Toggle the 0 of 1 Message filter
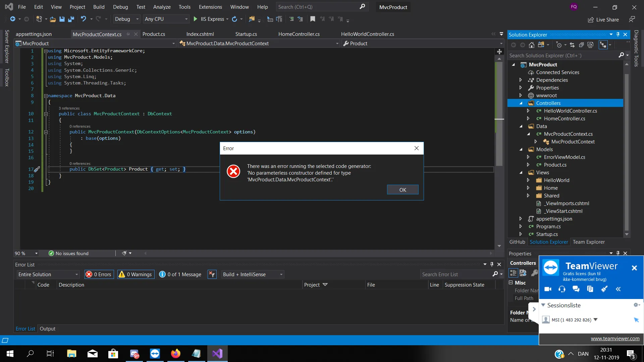 [x=180, y=275]
